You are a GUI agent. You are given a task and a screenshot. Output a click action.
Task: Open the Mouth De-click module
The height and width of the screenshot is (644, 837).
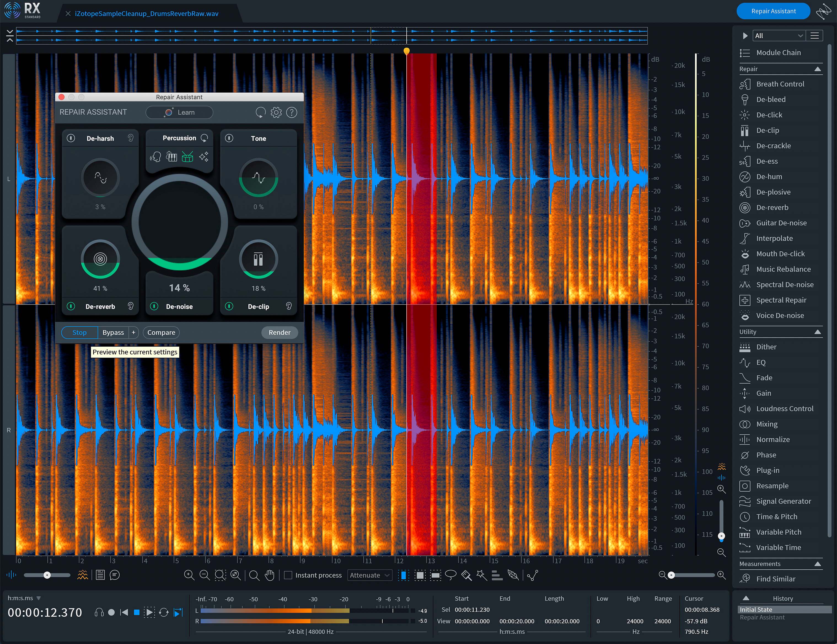(781, 254)
